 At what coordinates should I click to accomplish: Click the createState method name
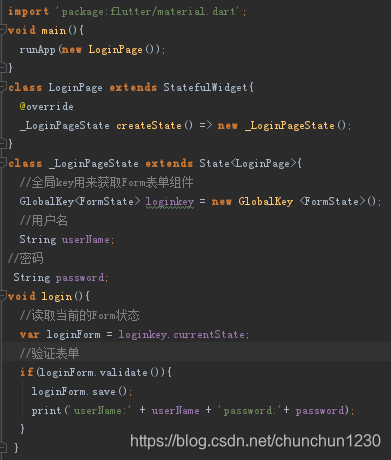[149, 125]
